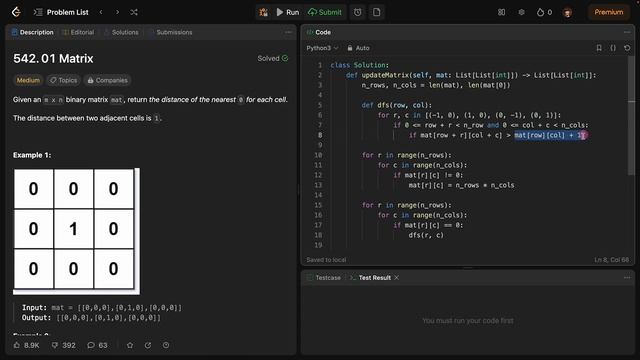Click the streak flame counter
This screenshot has height=360, width=640.
coord(544,12)
